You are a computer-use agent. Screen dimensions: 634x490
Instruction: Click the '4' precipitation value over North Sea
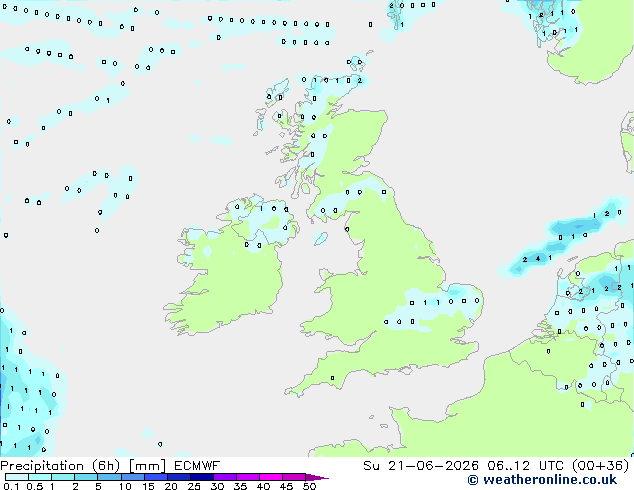[538, 259]
